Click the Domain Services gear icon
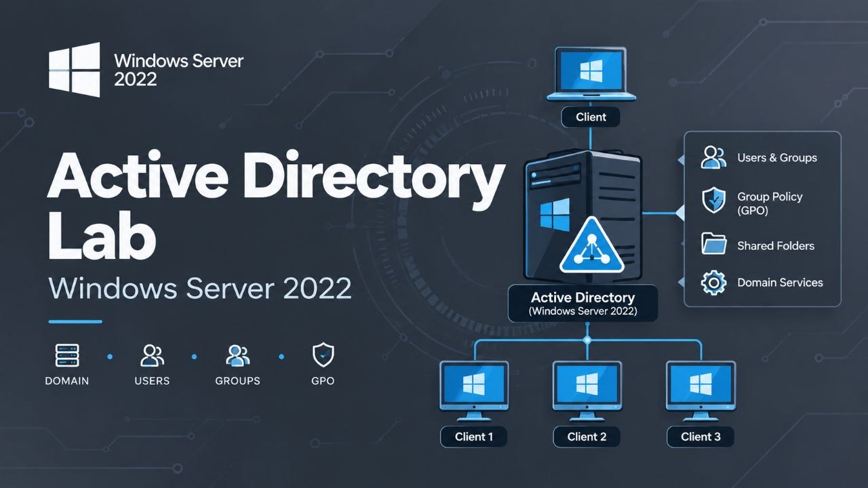Viewport: 868px width, 488px height. click(x=713, y=283)
